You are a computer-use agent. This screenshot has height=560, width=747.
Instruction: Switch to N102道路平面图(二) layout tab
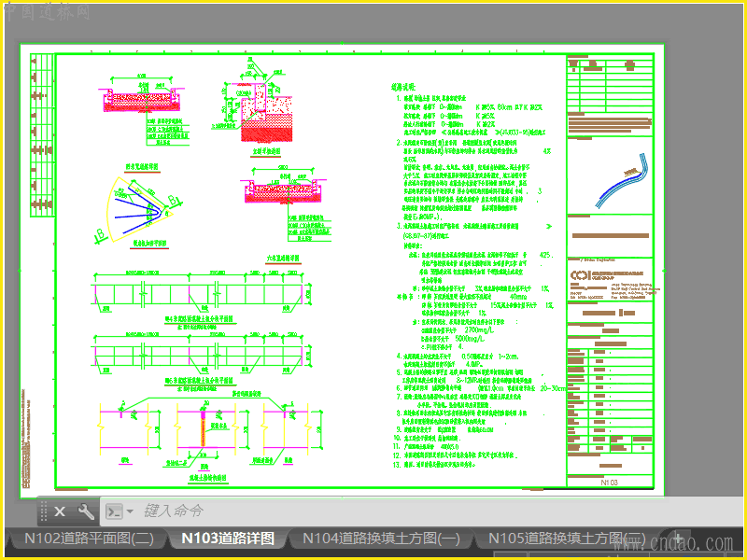(x=89, y=539)
